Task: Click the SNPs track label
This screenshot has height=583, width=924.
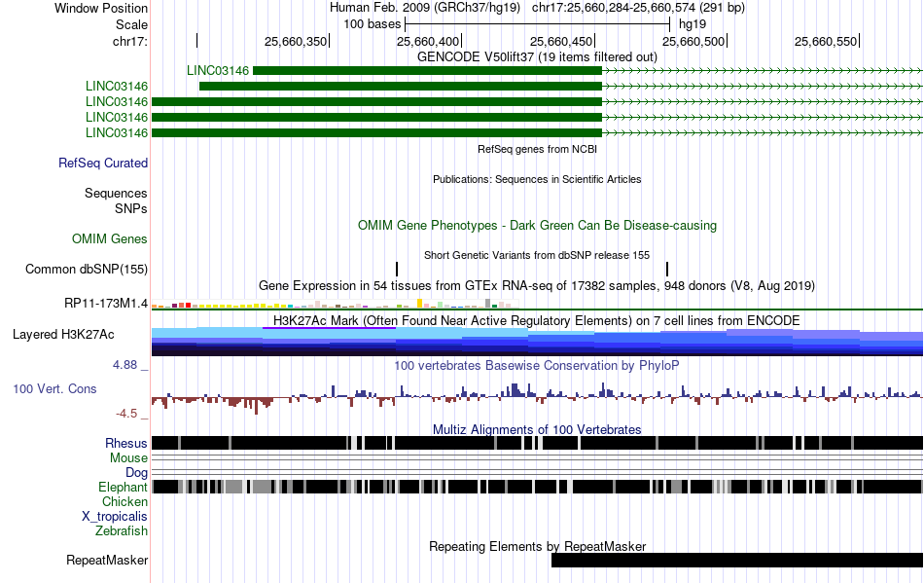Action: 131,208
